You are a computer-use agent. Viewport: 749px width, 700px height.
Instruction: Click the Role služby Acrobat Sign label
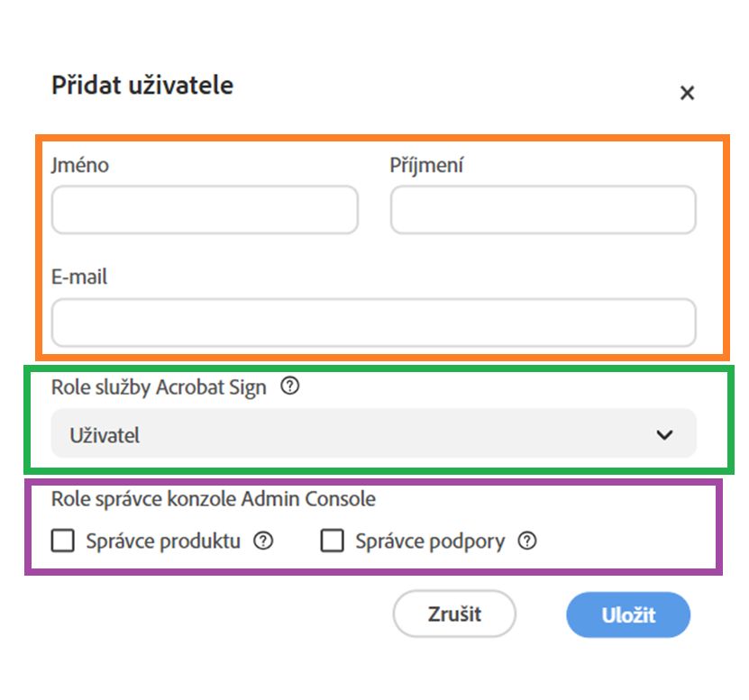click(x=159, y=387)
